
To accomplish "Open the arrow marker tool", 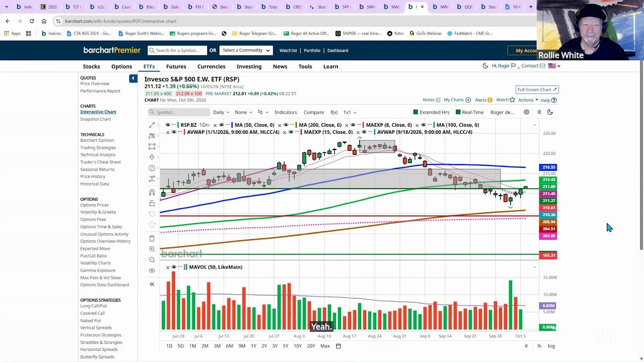I will (152, 157).
